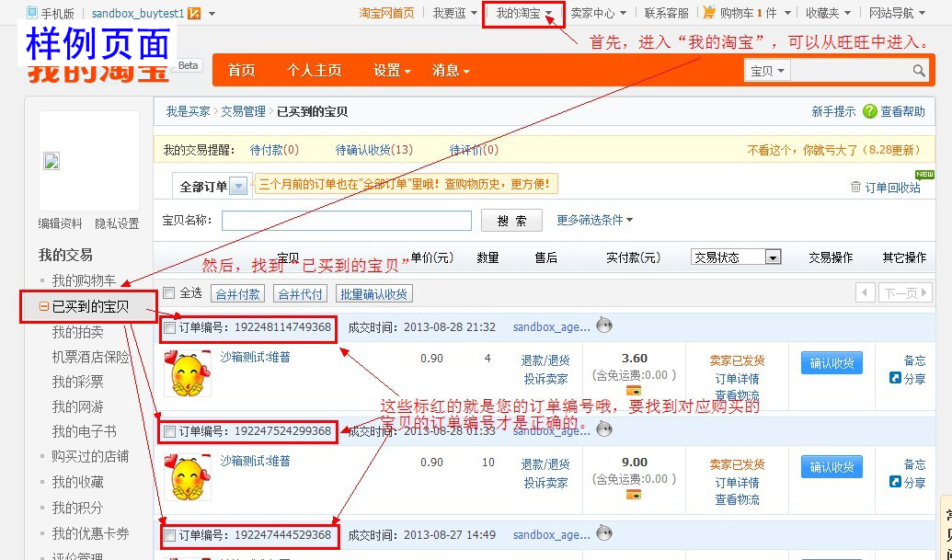Click the NEW badge next to 订单回收站

925,173
